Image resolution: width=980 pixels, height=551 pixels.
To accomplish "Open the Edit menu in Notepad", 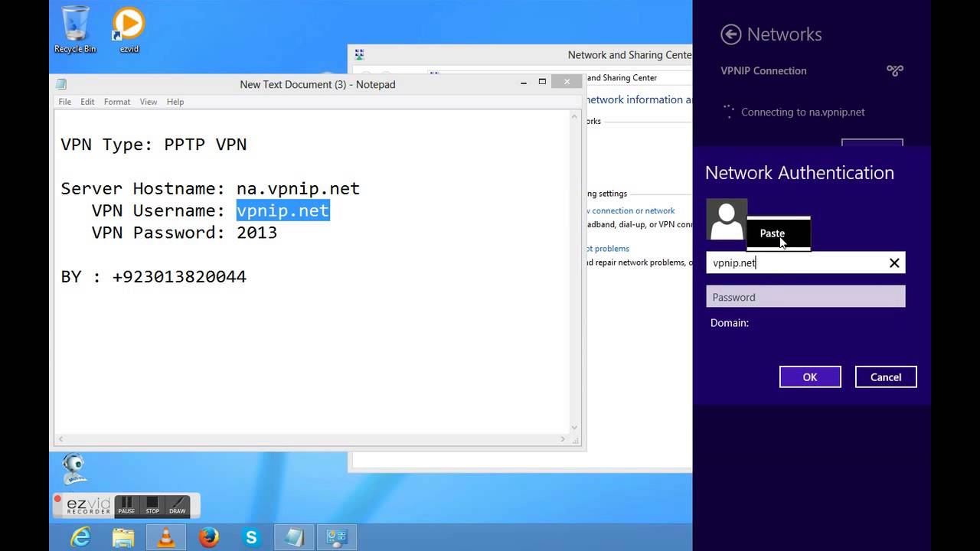I will 87,102.
